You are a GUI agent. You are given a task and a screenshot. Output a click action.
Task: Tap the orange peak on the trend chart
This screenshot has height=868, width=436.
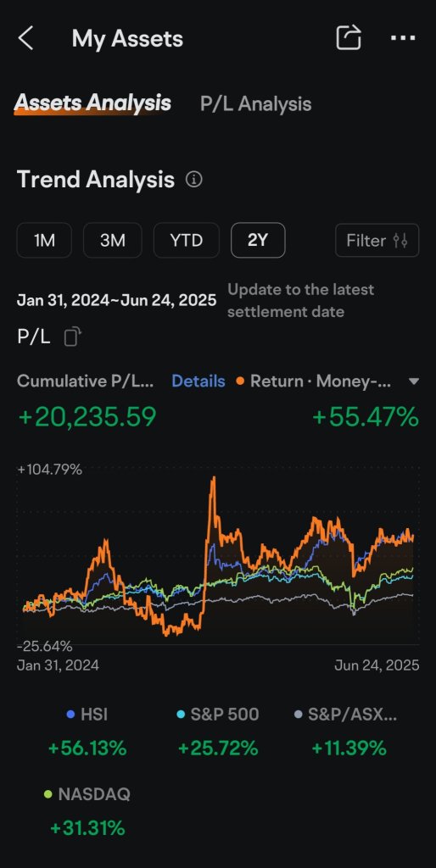point(213,480)
